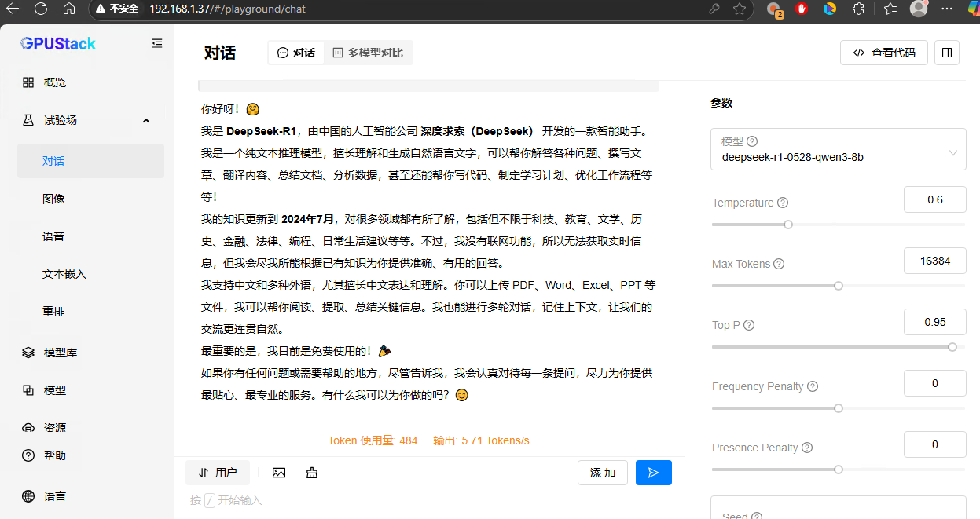
Task: Click the address bar URL
Action: click(227, 9)
